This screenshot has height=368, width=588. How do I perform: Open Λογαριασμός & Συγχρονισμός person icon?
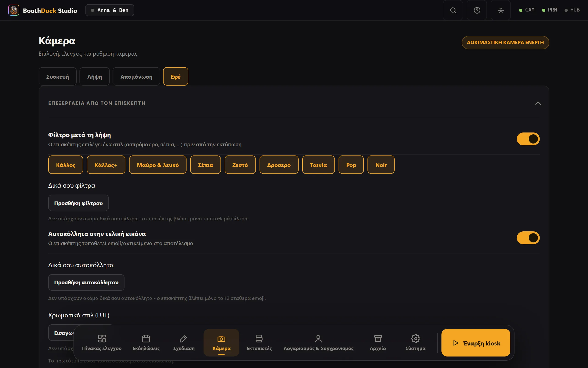coord(318,342)
